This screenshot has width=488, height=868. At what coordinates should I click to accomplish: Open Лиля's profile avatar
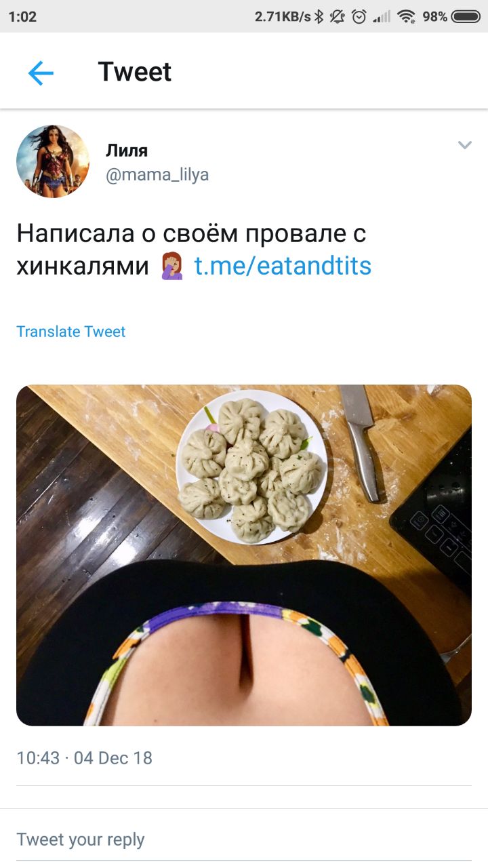coord(53,161)
